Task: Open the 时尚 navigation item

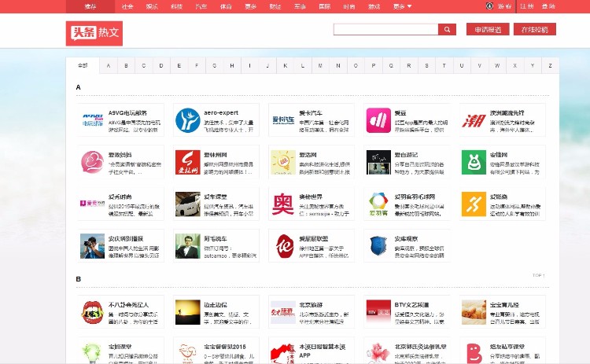Action: [x=349, y=6]
